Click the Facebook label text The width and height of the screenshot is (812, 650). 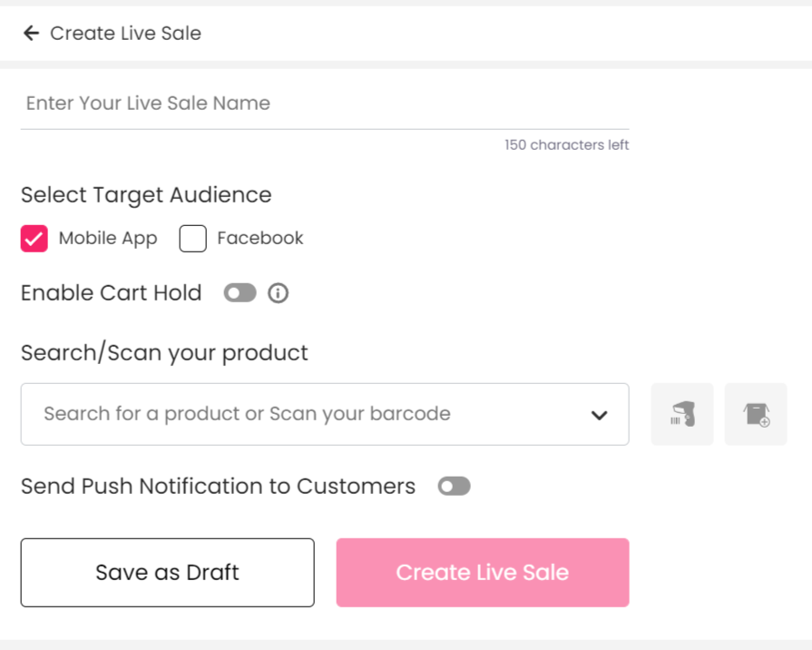pos(260,238)
